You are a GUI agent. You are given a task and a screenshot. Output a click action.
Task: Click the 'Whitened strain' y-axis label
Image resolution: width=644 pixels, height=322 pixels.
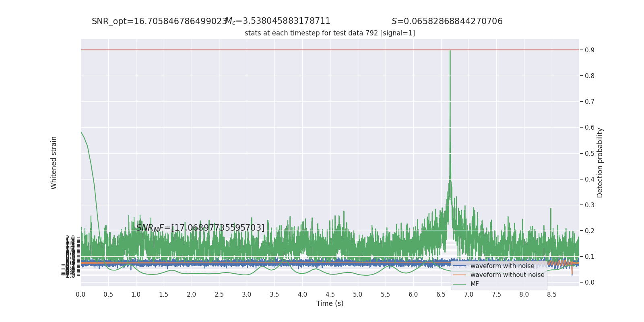(54, 163)
